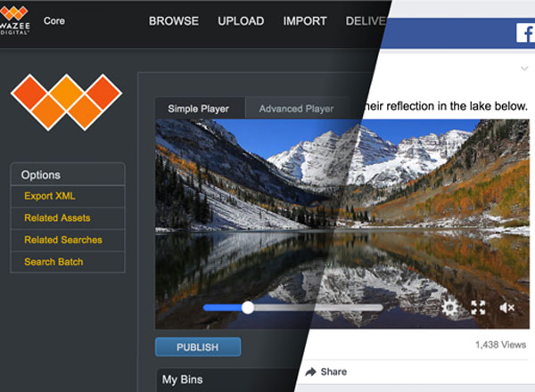
Task: Click the Share link on Facebook post
Action: 333,372
